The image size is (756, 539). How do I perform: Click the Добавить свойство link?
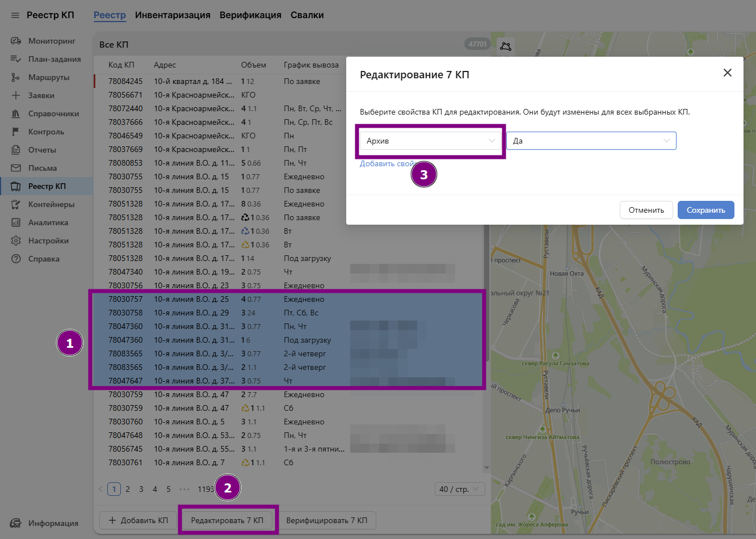(x=387, y=163)
